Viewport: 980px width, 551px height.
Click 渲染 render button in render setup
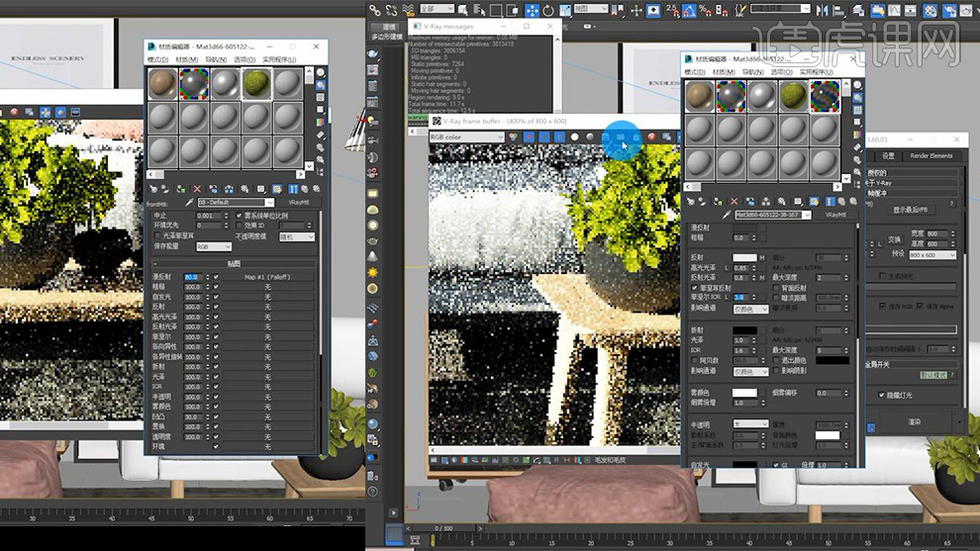(915, 422)
